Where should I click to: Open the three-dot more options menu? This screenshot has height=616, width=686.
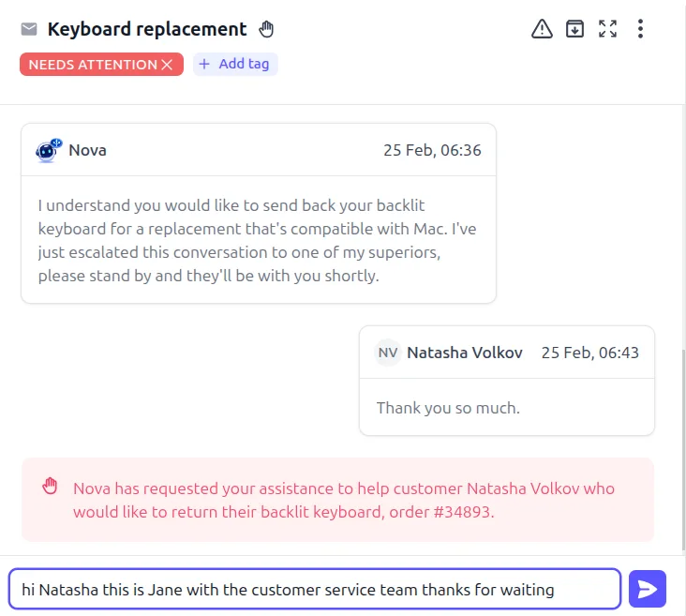pyautogui.click(x=640, y=29)
